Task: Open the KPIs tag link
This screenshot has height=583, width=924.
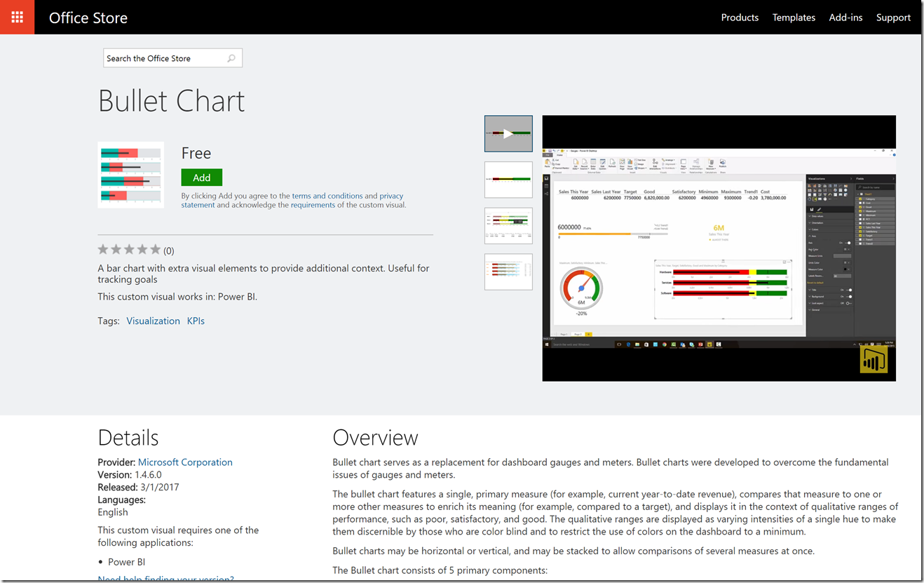Action: 196,321
